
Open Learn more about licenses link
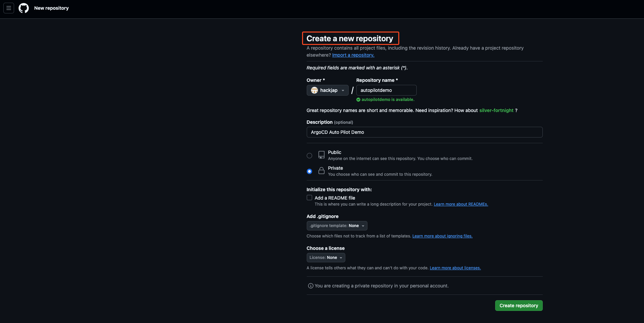(455, 268)
